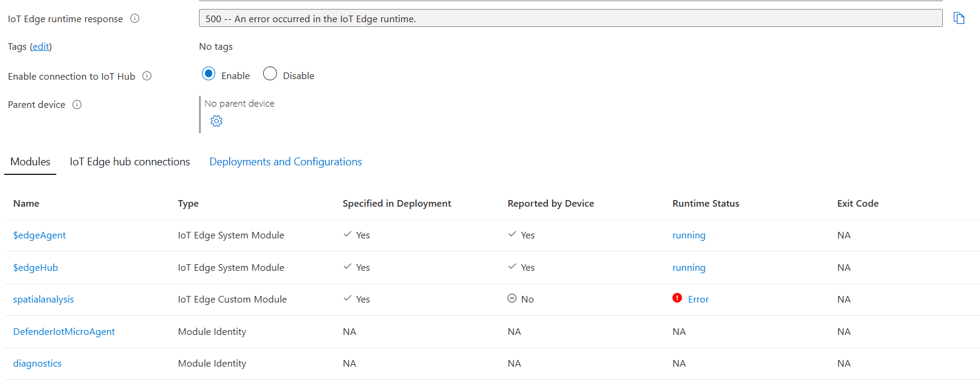Click the red error icon for spatialanalysis
The width and height of the screenshot is (980, 384).
677,298
